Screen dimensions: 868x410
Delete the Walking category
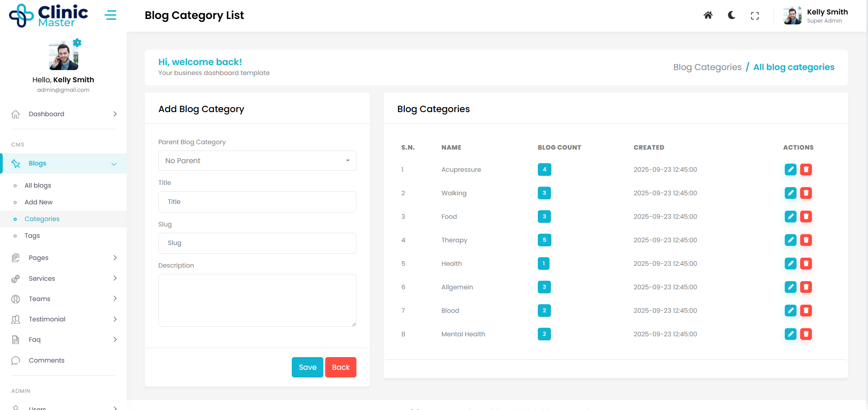pos(806,193)
